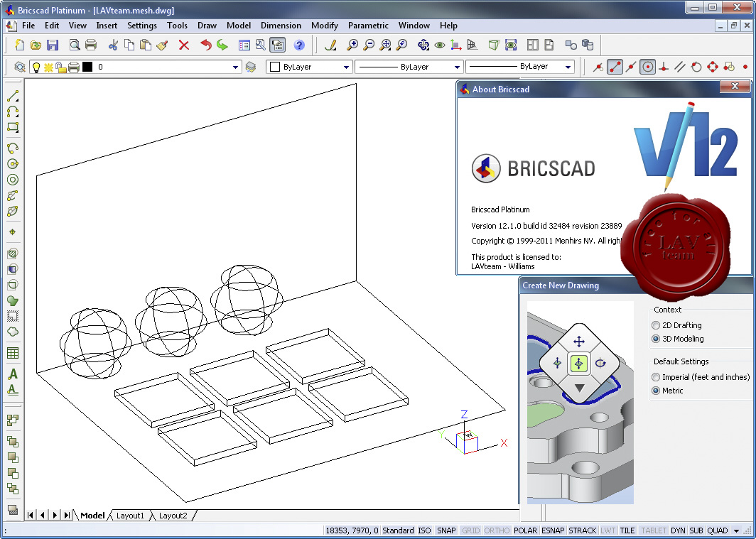The height and width of the screenshot is (539, 756).
Task: Select the Table tool in left toolbar
Action: point(13,353)
